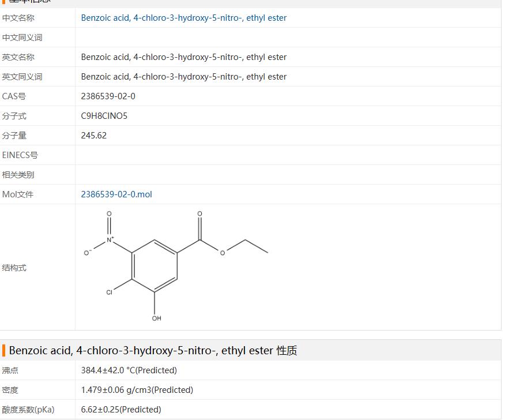Open the blue compound name link in 中文名称 row
Screen dimensions: 505x420
click(x=183, y=18)
